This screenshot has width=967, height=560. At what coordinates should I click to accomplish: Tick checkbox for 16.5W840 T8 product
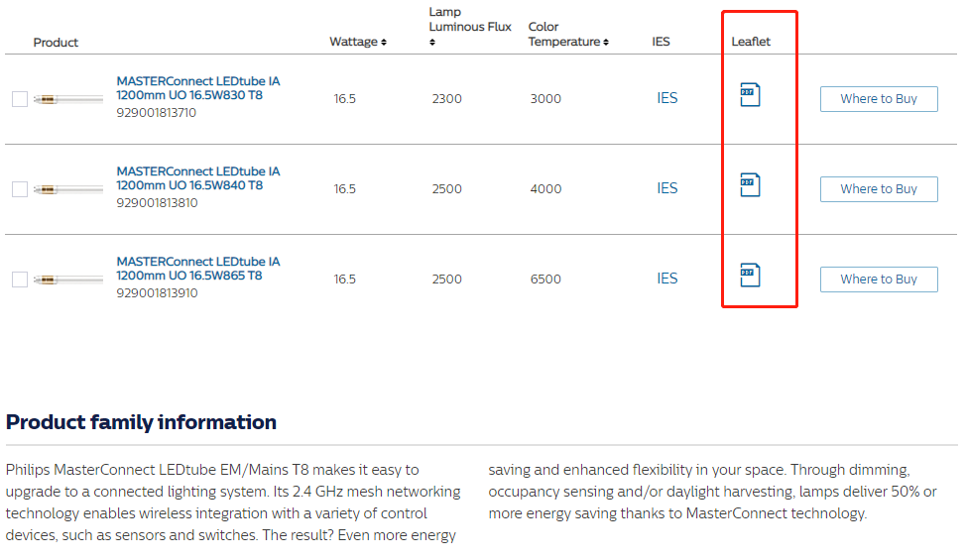[20, 189]
